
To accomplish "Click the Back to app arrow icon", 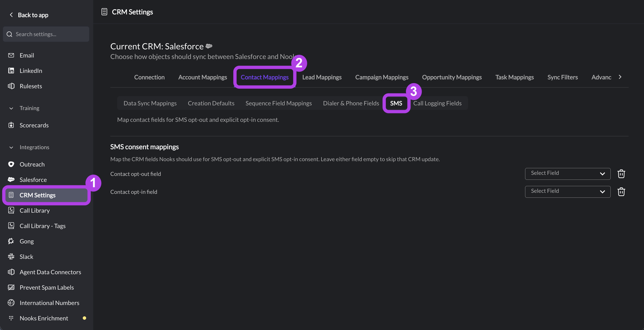I will coord(11,15).
